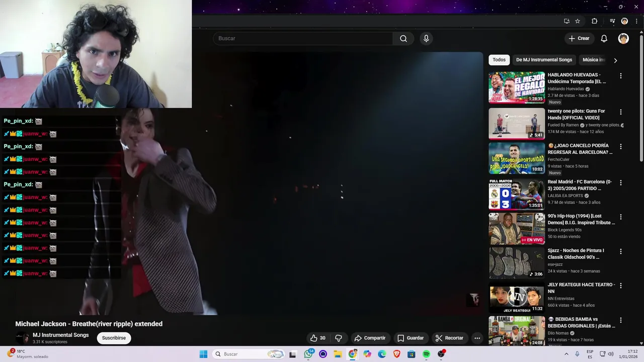Viewport: 644px width, 362px height.
Task: Open WhatsApp from the taskbar
Action: coord(308,354)
